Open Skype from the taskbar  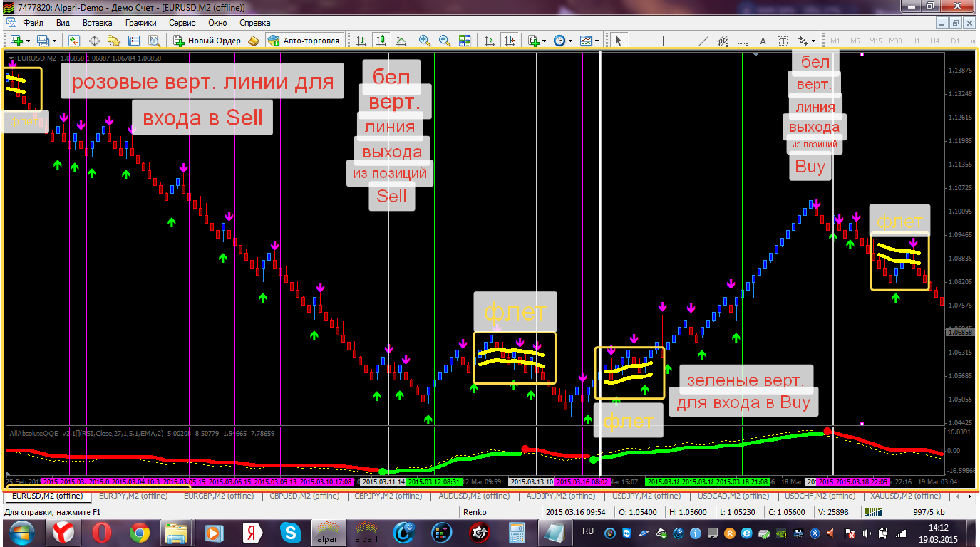coord(291,533)
